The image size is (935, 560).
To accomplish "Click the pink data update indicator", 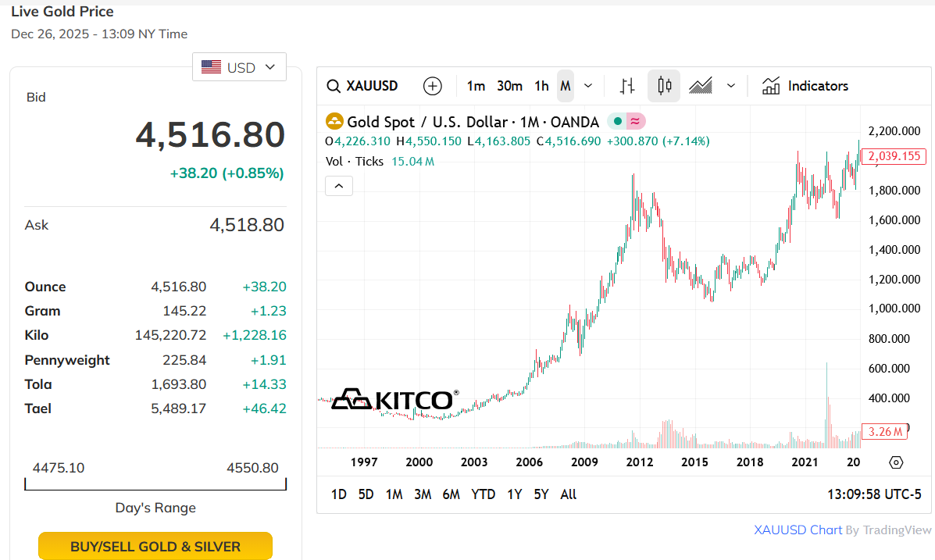I will [636, 122].
